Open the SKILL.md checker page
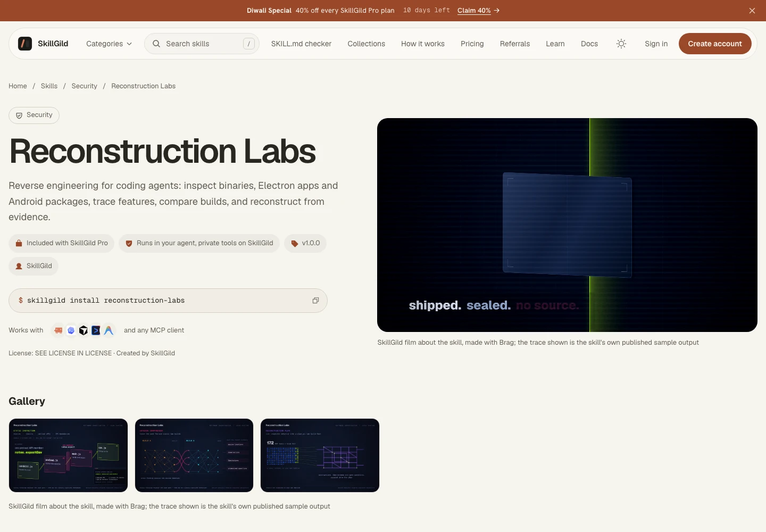Image resolution: width=766 pixels, height=532 pixels. point(301,44)
